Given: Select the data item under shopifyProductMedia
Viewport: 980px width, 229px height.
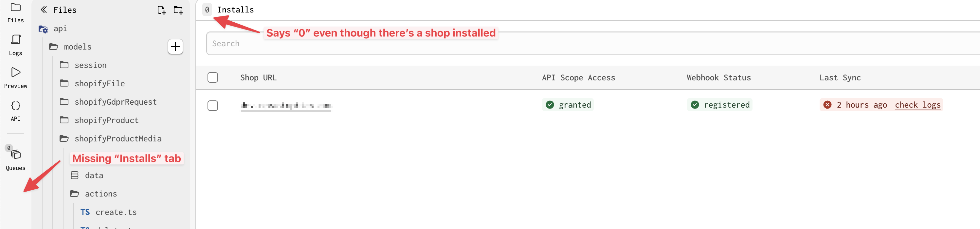Looking at the screenshot, I should tap(94, 176).
